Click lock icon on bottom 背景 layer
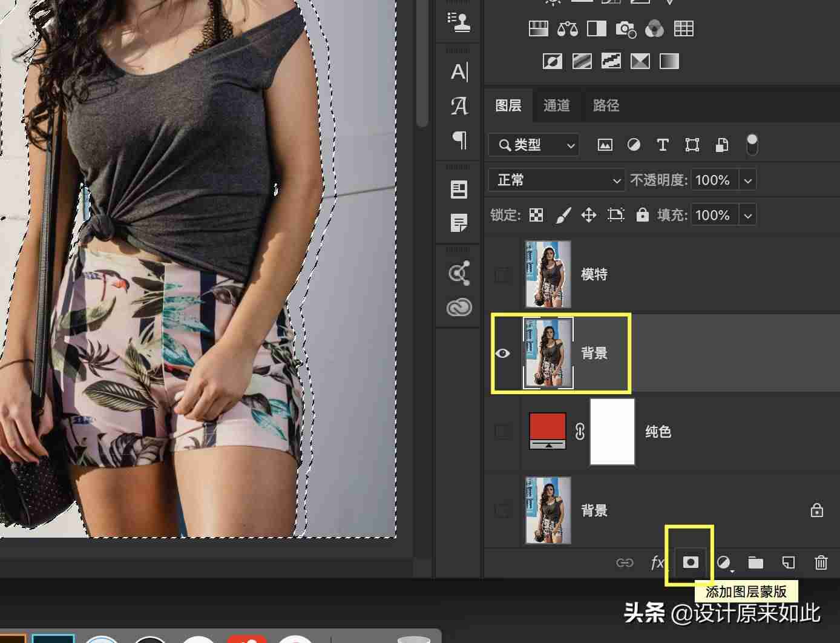 pyautogui.click(x=816, y=510)
